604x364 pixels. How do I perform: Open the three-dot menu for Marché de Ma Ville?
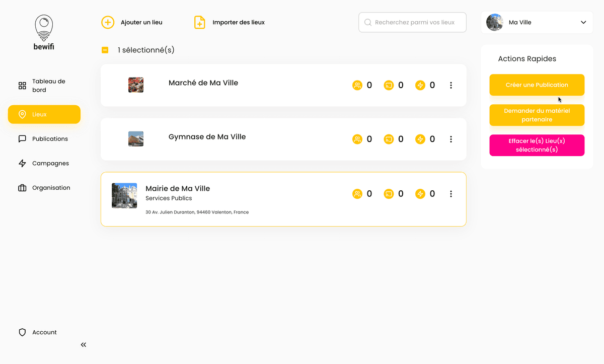(451, 85)
